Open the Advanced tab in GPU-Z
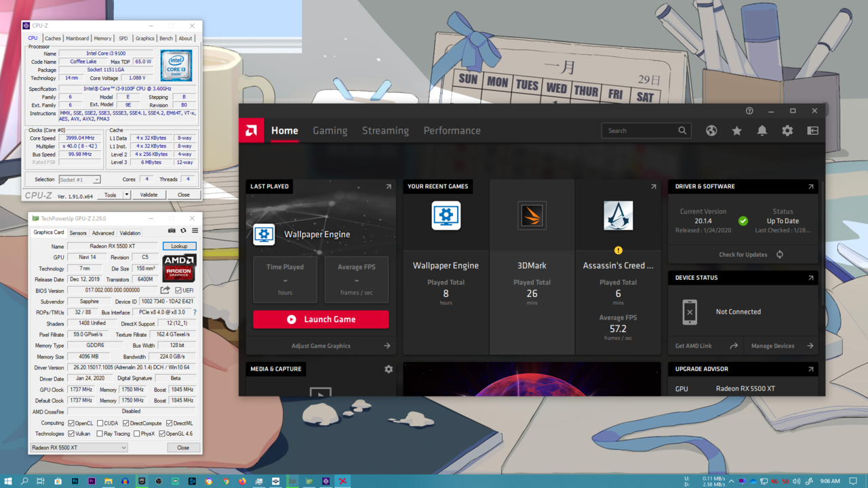The height and width of the screenshot is (488, 868). tap(103, 233)
